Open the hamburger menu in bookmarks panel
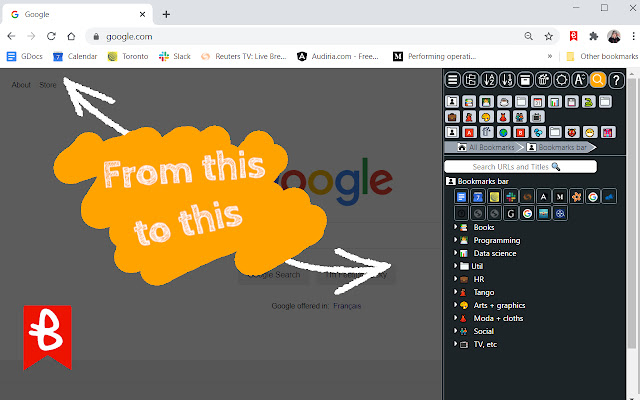Image resolution: width=640 pixels, height=400 pixels. click(x=452, y=80)
